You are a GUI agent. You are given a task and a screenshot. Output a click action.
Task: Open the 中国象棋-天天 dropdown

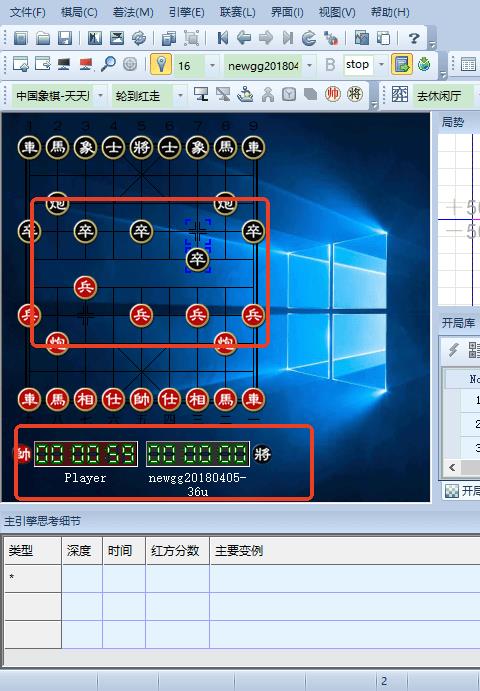pyautogui.click(x=101, y=95)
